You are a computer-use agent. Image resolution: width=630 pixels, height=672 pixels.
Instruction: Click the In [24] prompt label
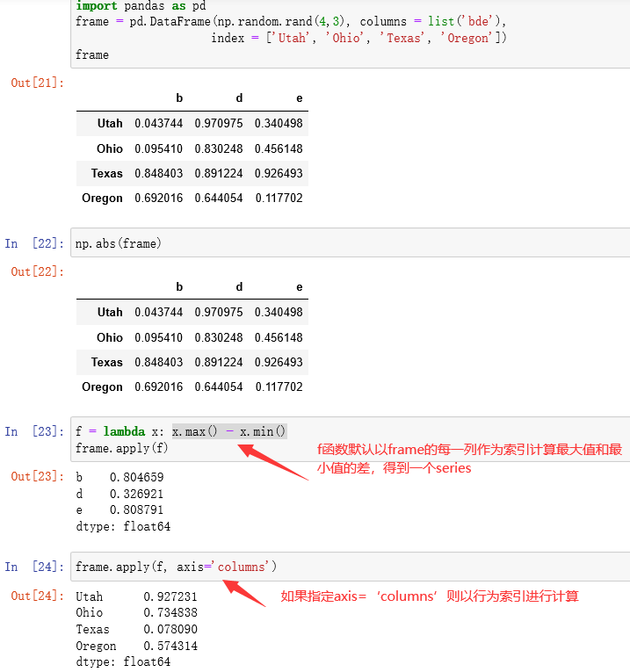pyautogui.click(x=34, y=567)
